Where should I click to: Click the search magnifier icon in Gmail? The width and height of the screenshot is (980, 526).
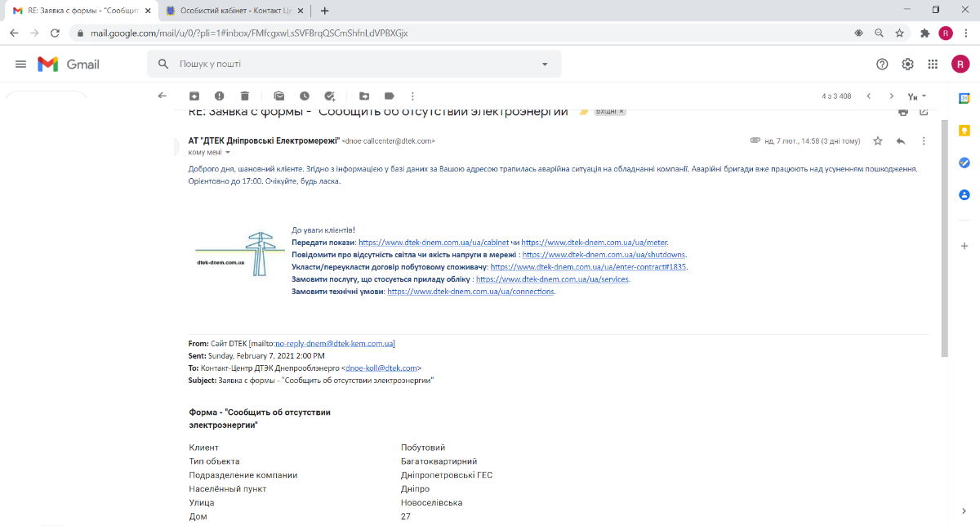(x=163, y=64)
